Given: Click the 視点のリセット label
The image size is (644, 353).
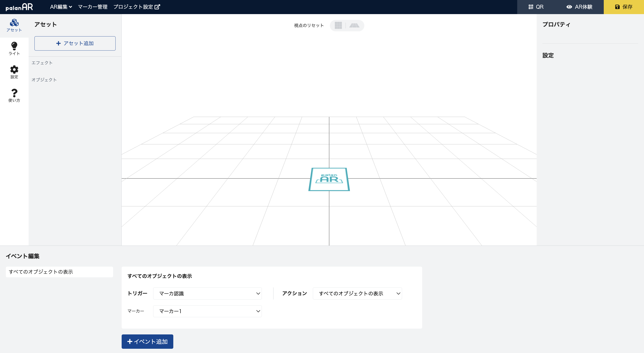Looking at the screenshot, I should 309,25.
